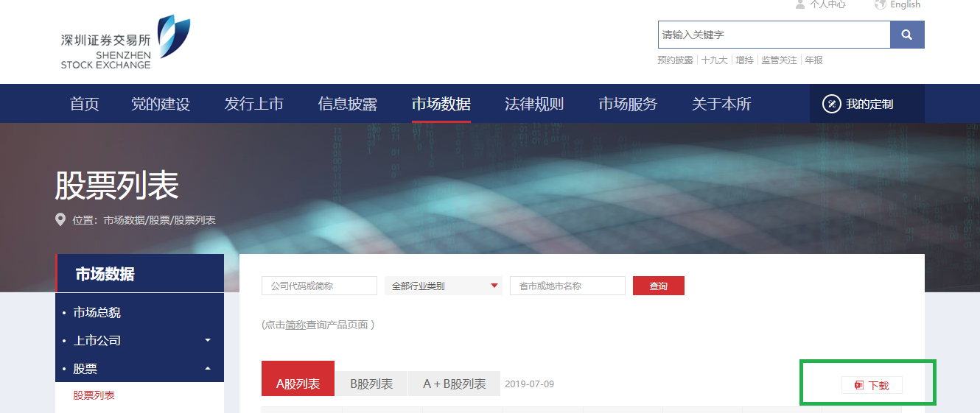Click the underlined 简称 link
Screen dimensions: 980x413
pos(295,325)
